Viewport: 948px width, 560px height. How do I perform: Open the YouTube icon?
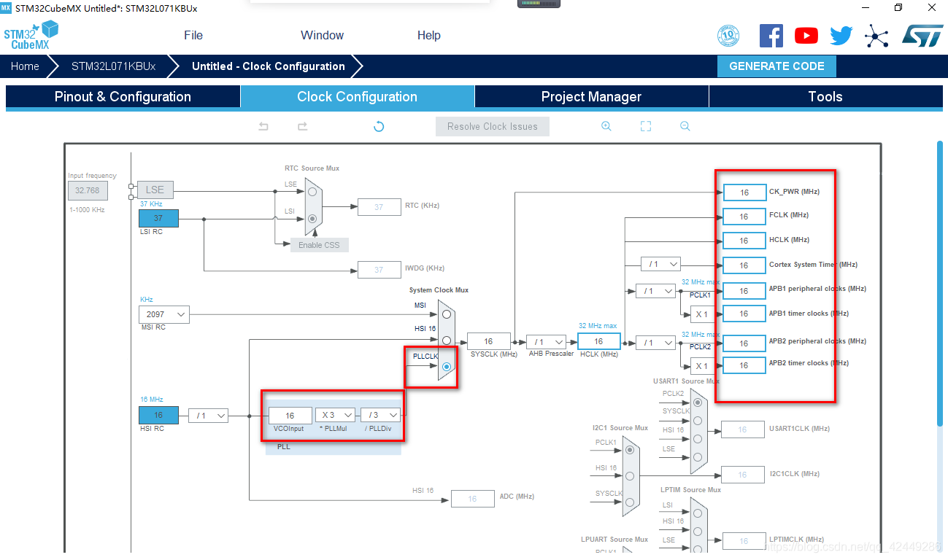806,36
